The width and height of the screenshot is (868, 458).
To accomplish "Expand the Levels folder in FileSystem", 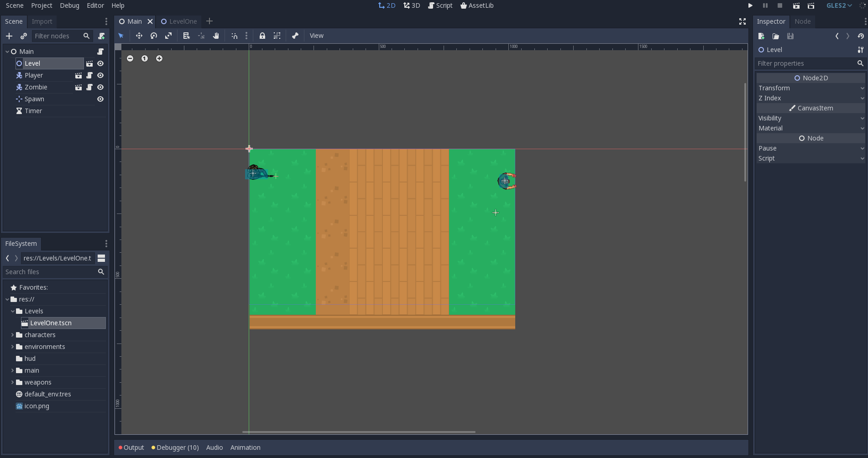I will pyautogui.click(x=13, y=311).
